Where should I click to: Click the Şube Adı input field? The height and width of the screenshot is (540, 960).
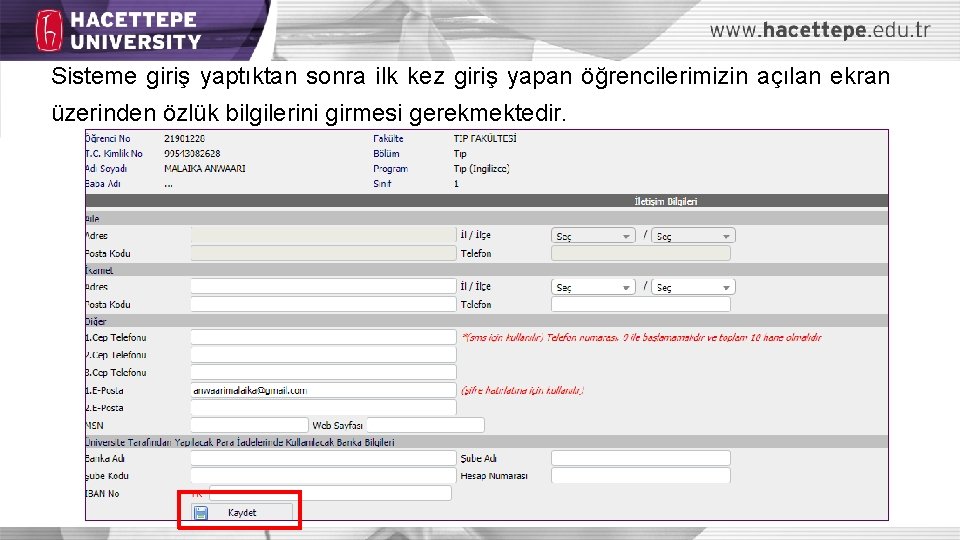(640, 458)
